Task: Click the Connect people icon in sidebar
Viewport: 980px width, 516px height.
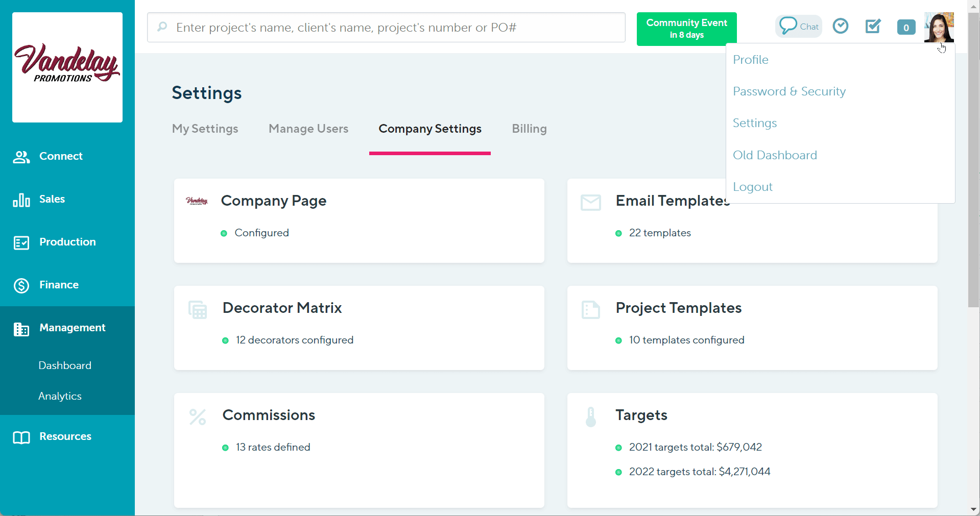Action: coord(21,157)
